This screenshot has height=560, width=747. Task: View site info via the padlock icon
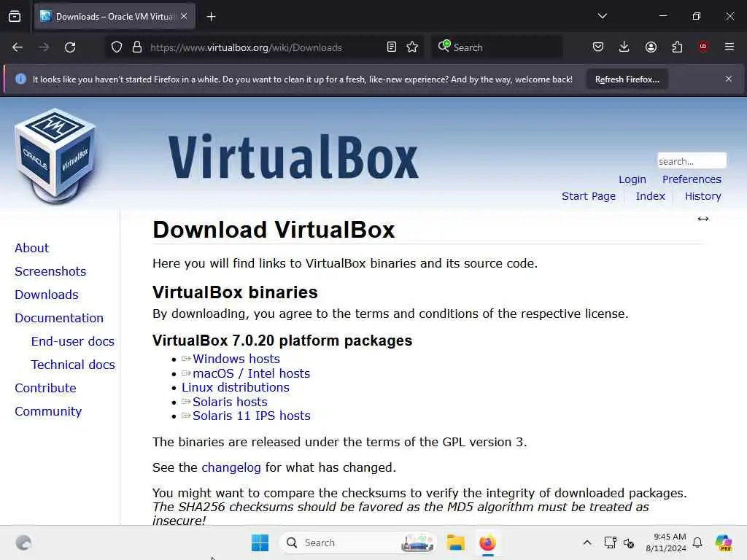(x=137, y=47)
